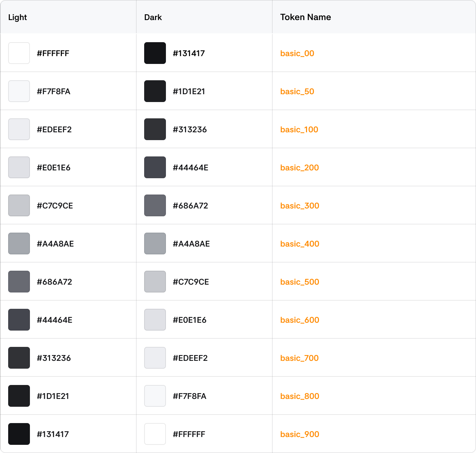Screen dimensions: 476x453
Task: Click the basic_300 token link
Action: [300, 206]
